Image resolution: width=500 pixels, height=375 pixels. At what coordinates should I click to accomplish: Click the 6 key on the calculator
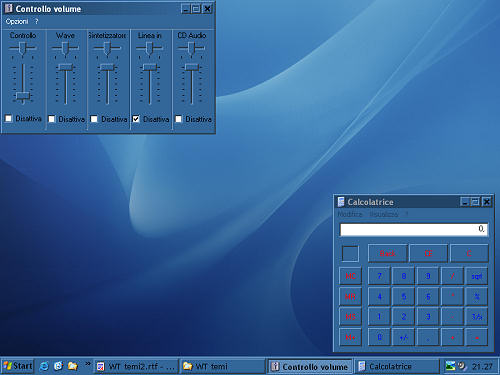click(x=428, y=296)
